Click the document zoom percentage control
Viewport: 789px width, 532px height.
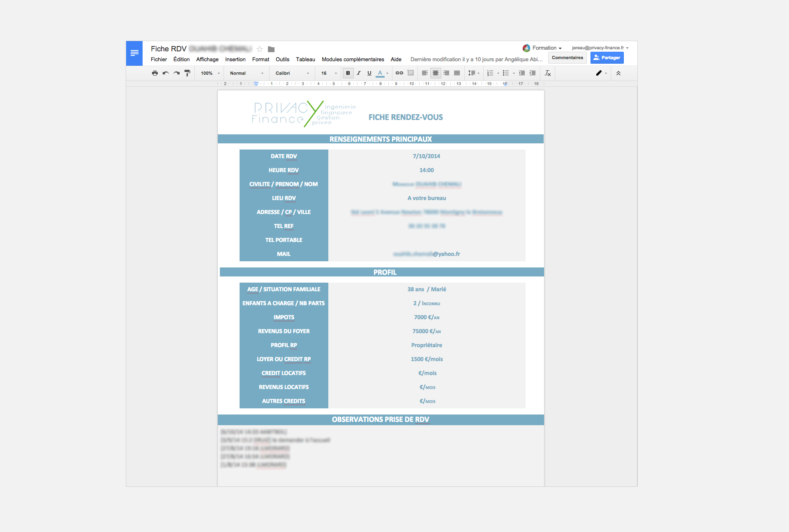209,73
